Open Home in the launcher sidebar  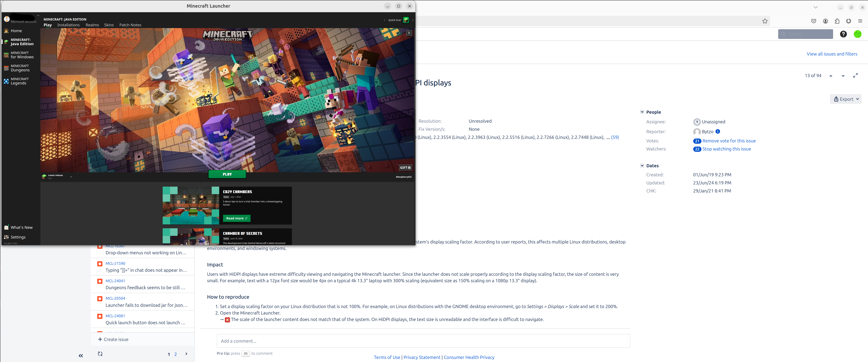tap(16, 31)
